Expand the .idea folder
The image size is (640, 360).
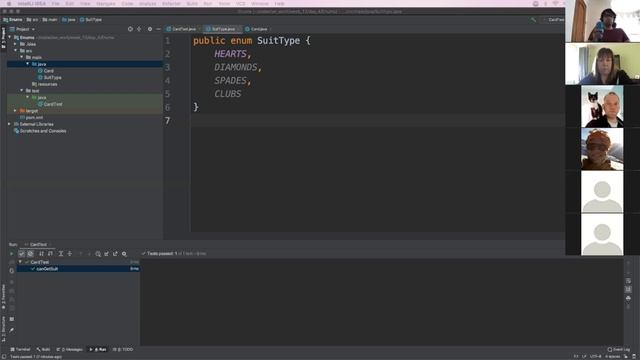point(16,44)
